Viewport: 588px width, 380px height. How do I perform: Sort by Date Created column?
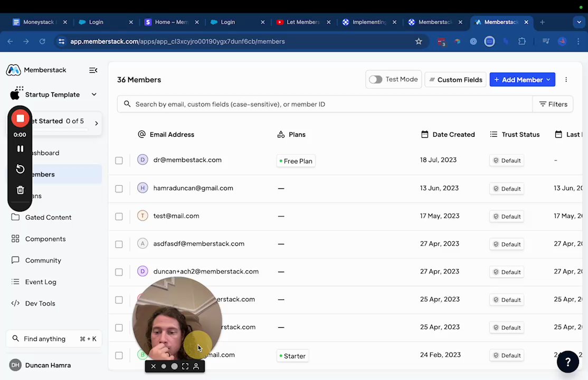coord(448,134)
